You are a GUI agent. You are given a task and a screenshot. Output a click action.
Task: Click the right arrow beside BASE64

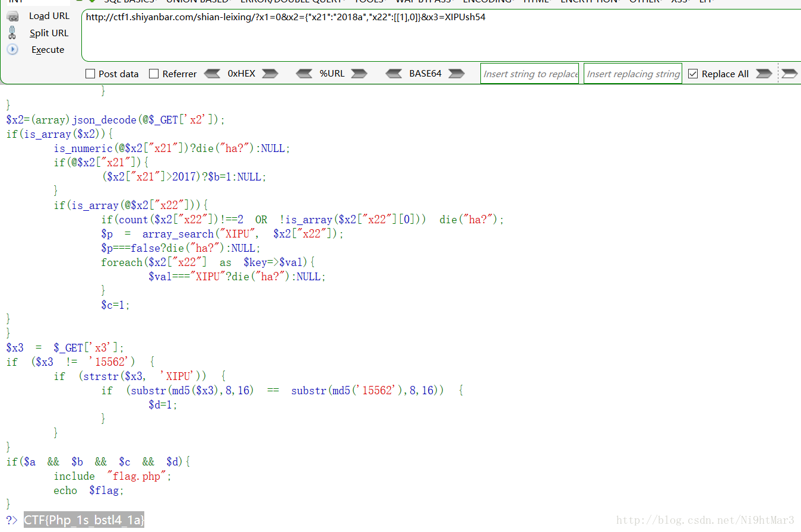pyautogui.click(x=457, y=74)
